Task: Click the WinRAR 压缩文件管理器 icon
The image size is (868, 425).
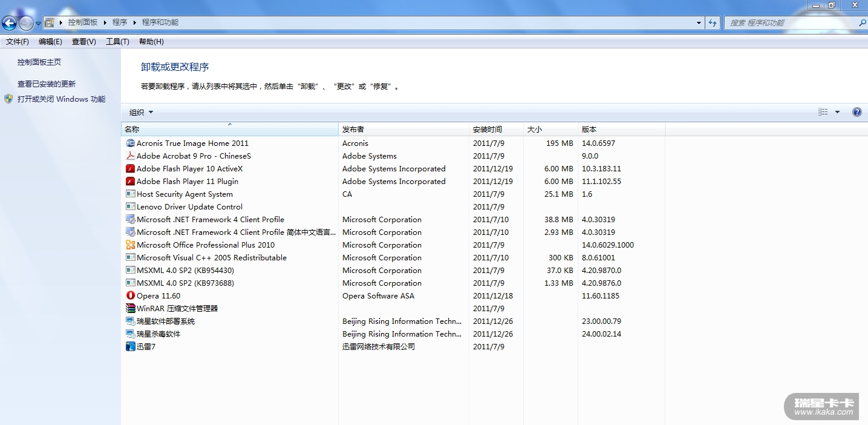Action: (130, 309)
